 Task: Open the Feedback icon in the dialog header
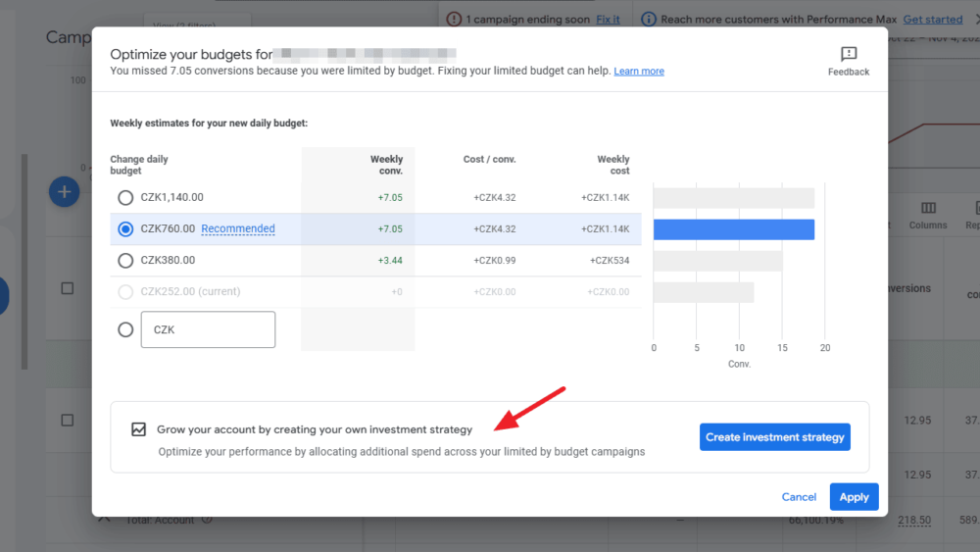point(848,55)
